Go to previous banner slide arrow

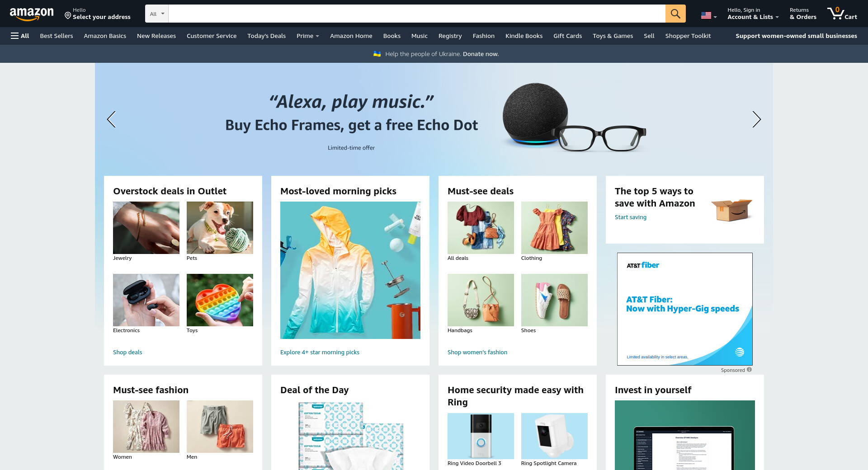click(111, 119)
